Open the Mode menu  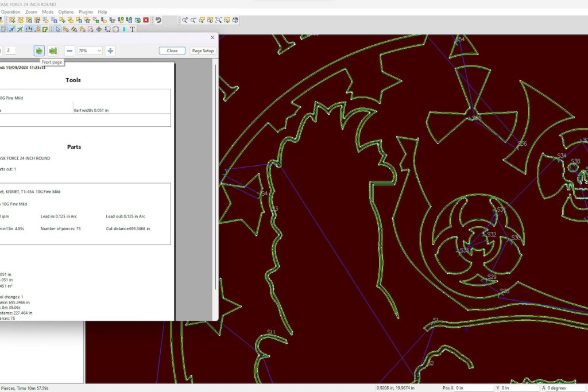(48, 11)
